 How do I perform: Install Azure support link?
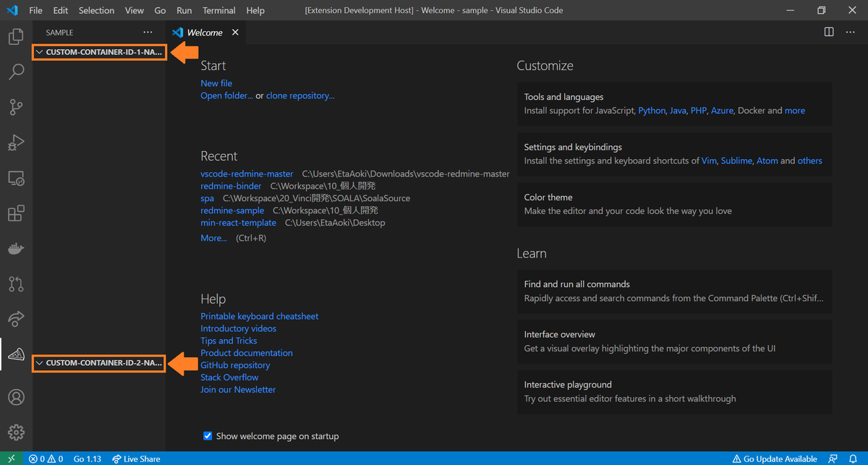(x=722, y=111)
